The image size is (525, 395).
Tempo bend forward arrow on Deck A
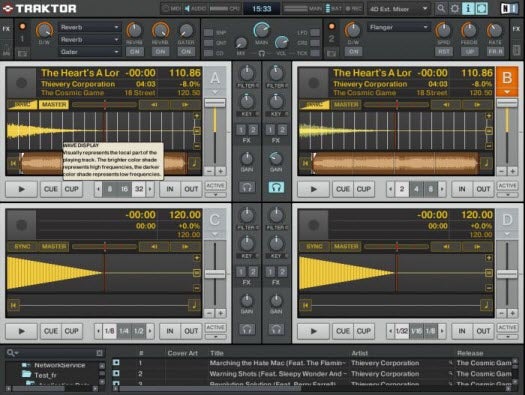(185, 105)
